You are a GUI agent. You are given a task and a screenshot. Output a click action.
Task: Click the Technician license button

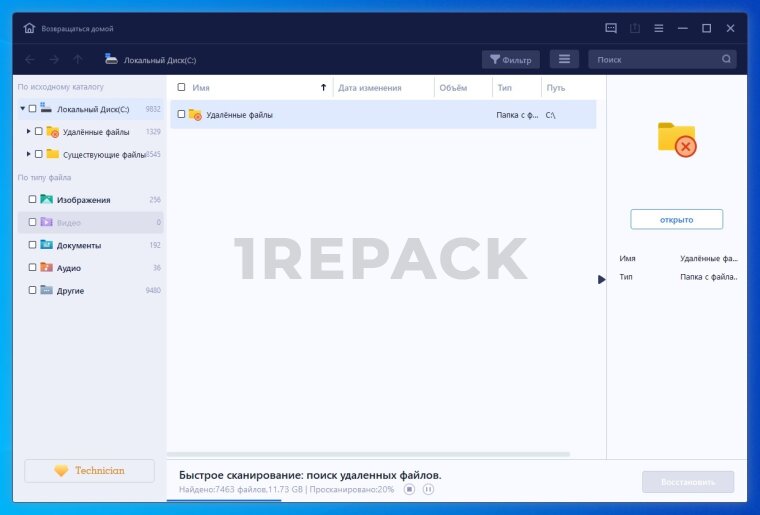tap(89, 471)
